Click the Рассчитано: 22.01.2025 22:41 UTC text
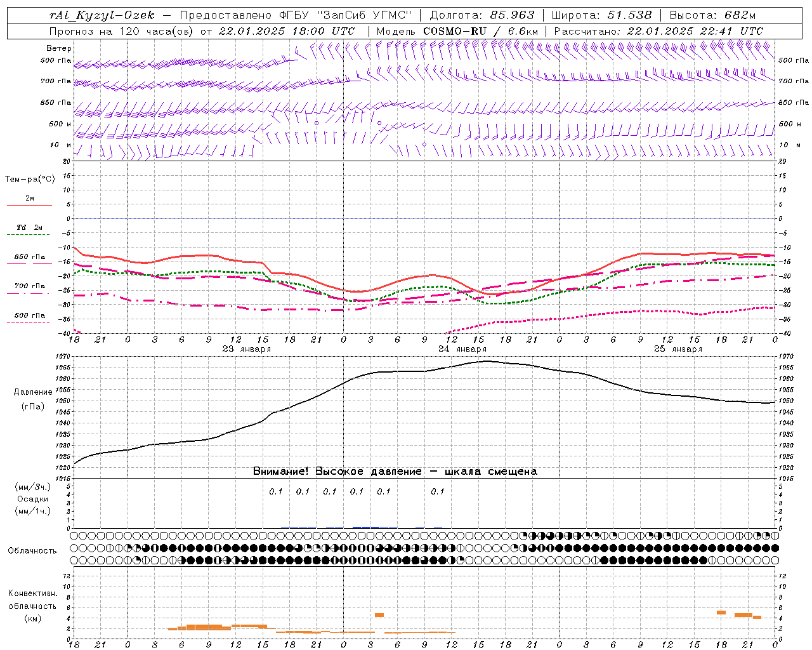Viewport: 812px width, 650px height. (658, 31)
